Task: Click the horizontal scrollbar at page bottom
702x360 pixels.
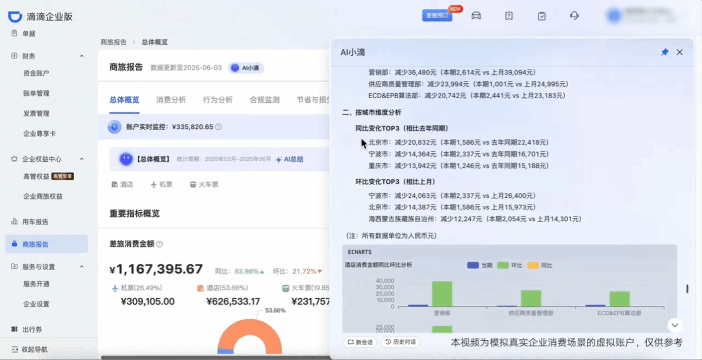Action: pos(215,357)
